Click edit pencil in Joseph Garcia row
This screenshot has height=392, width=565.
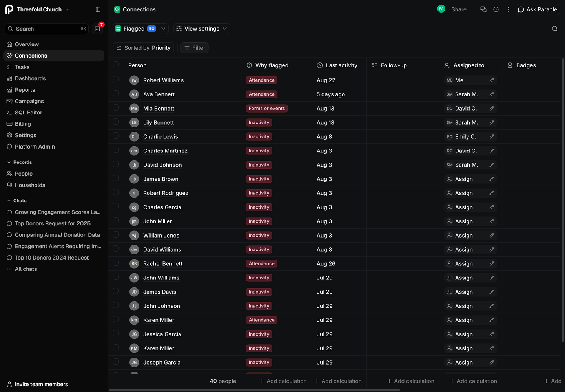(x=492, y=362)
